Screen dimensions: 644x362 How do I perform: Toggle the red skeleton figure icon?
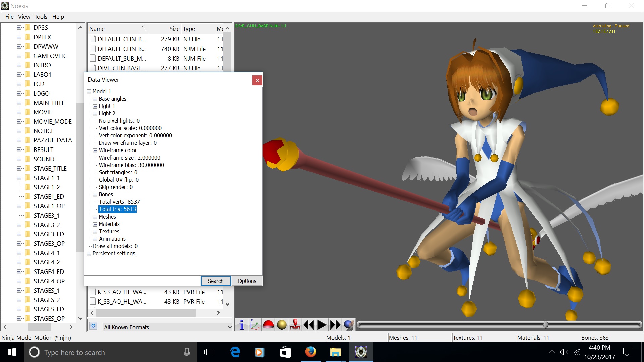tap(295, 325)
